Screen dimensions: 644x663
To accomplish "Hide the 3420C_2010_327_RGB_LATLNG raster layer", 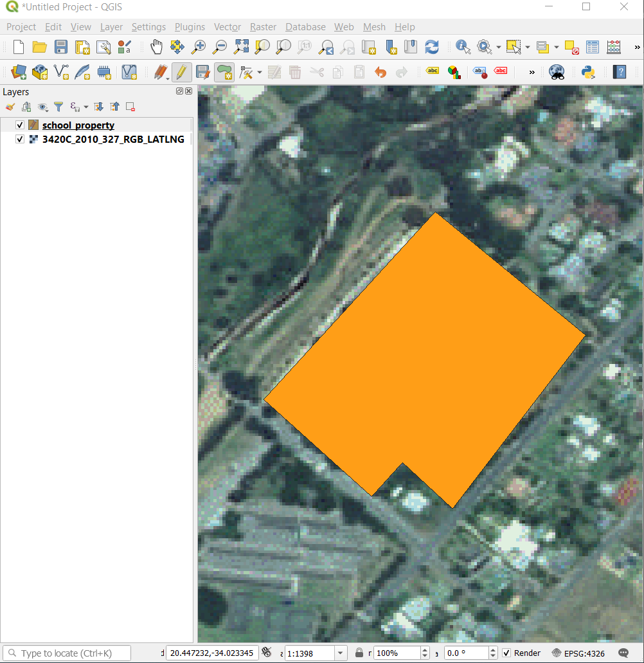I will [20, 139].
